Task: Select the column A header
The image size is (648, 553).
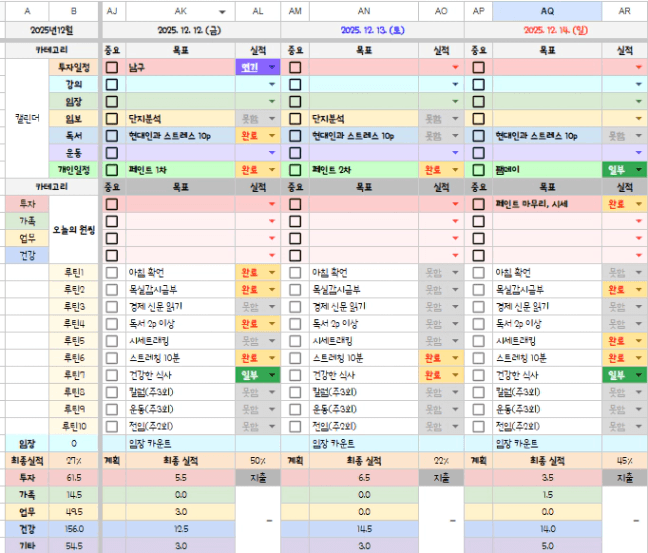Action: pos(25,10)
